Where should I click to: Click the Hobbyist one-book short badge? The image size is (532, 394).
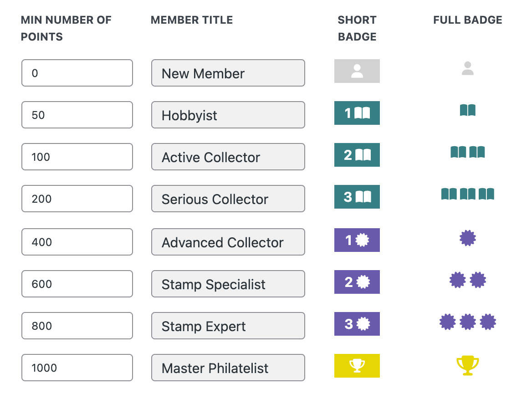[357, 113]
